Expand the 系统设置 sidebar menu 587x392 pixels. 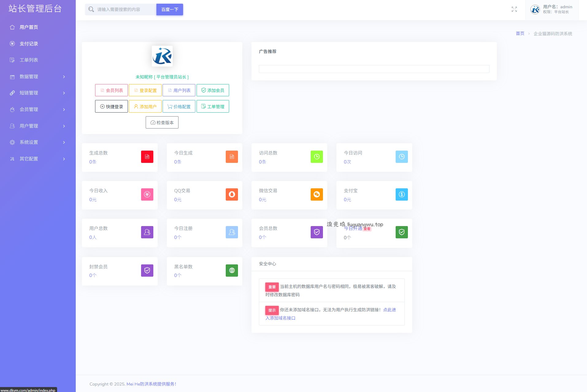point(37,142)
